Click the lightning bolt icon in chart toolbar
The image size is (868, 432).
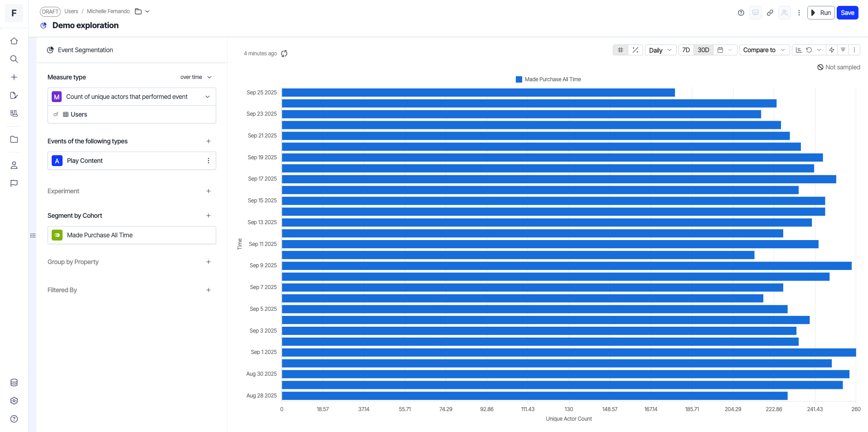coord(831,50)
